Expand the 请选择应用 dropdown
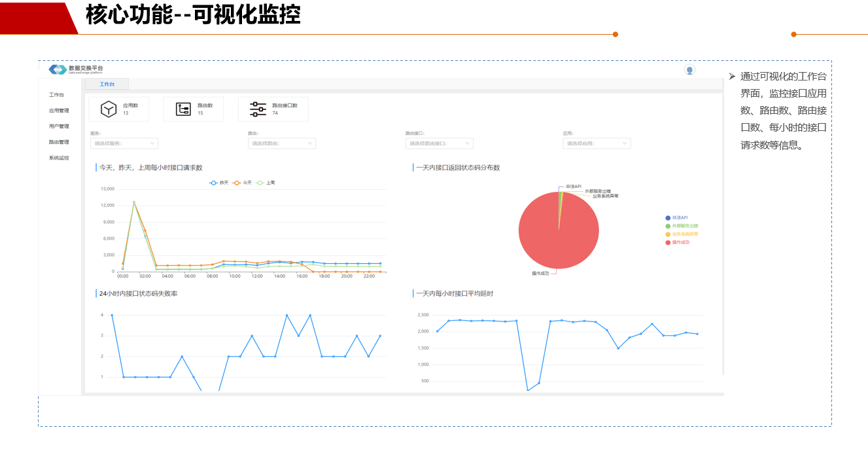The height and width of the screenshot is (453, 868). [597, 143]
